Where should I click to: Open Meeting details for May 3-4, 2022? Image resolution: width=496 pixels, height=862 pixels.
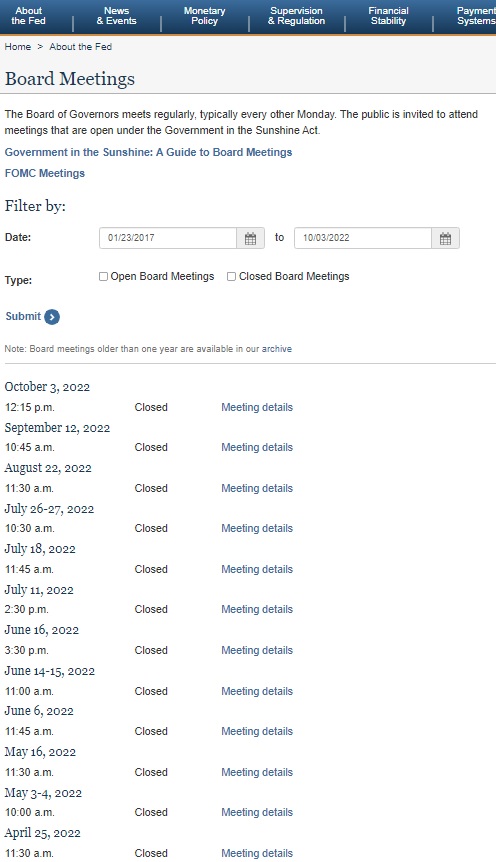pos(257,813)
